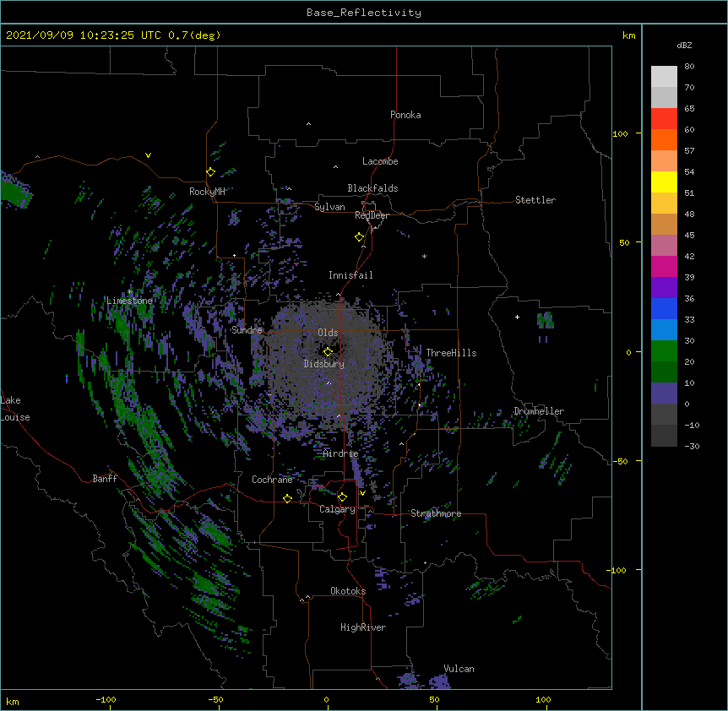
Task: Click the -100 tick label on bottom axis
Action: pos(106,699)
